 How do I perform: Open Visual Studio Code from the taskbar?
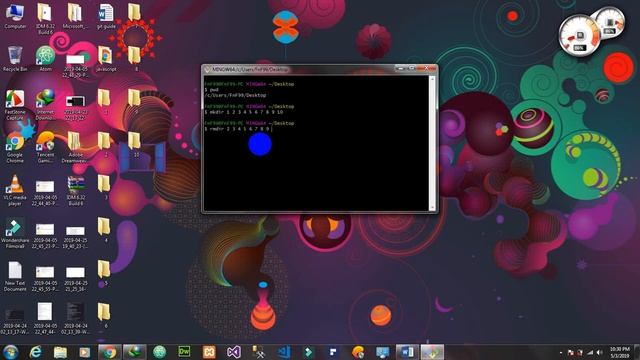284,352
